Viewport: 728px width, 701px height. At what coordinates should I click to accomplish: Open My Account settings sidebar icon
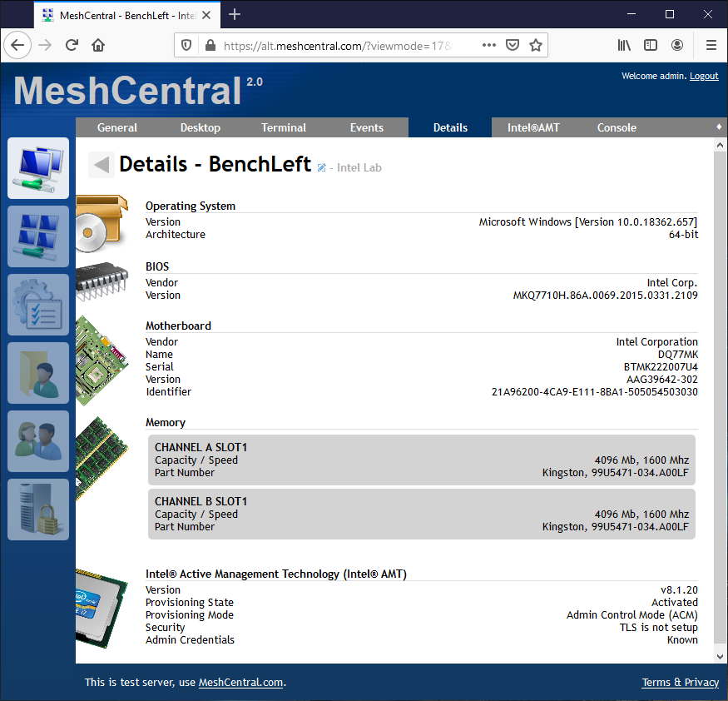point(38,305)
